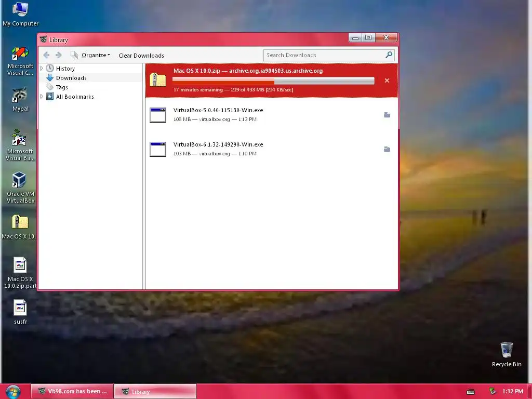Click the network tray icon near the clock
The width and height of the screenshot is (532, 399).
tap(493, 392)
